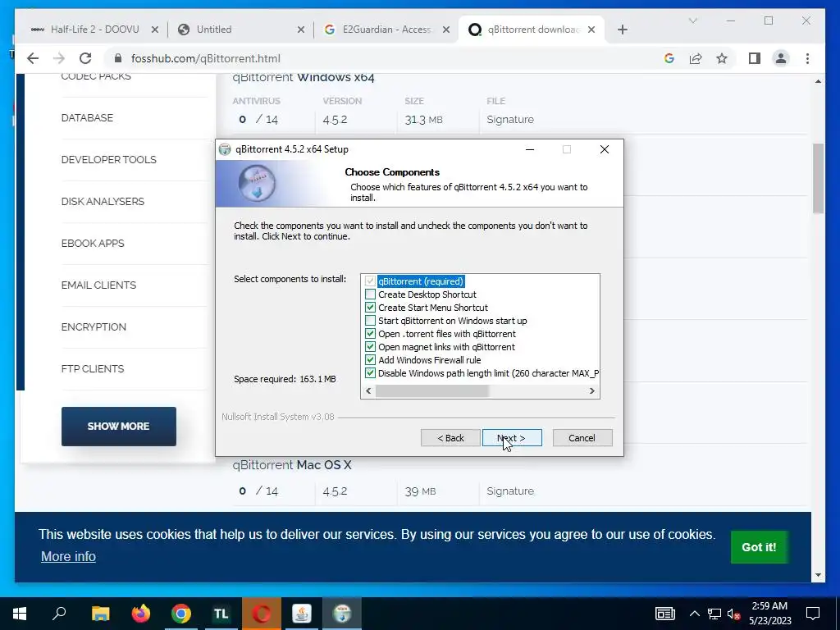This screenshot has width=840, height=630.
Task: Switch to E2Guardian - Access tab
Action: click(387, 30)
